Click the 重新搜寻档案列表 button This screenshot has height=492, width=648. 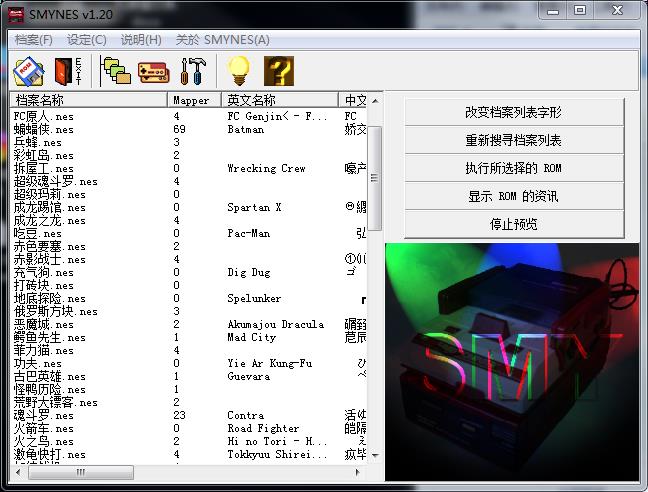[x=514, y=140]
